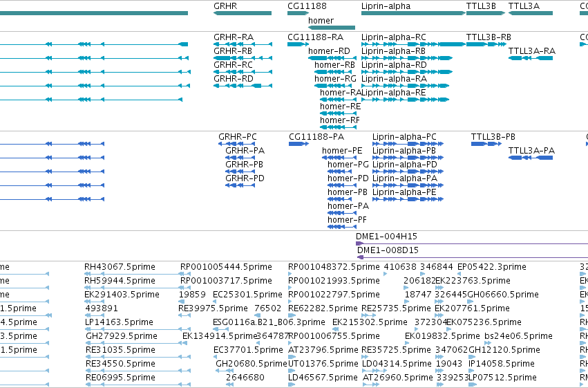Click the Liprin-alpha-RE transcript
Screen dimensions: 588x388
(405, 100)
